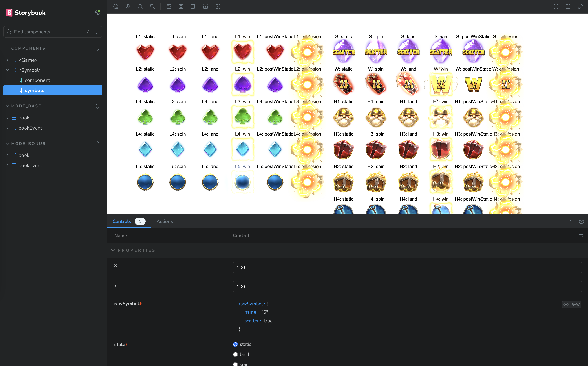
Task: Go full screen with toolbar icon
Action: 556,6
